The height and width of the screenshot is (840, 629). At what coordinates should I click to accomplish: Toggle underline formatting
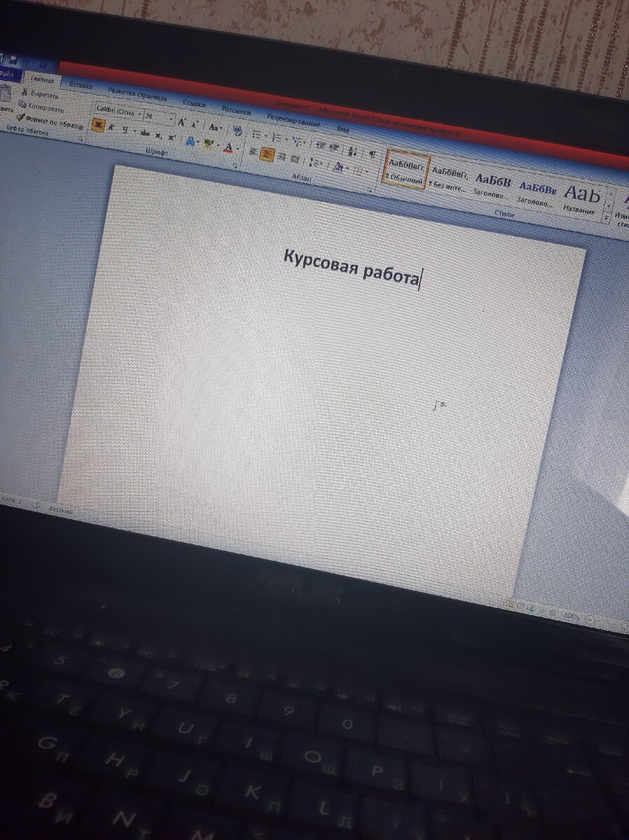125,130
